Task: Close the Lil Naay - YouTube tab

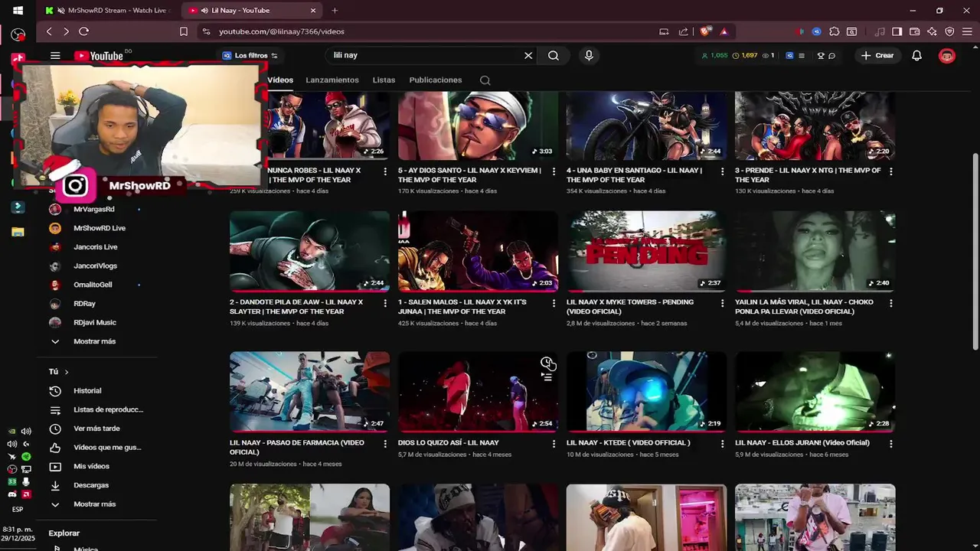Action: 313,11
